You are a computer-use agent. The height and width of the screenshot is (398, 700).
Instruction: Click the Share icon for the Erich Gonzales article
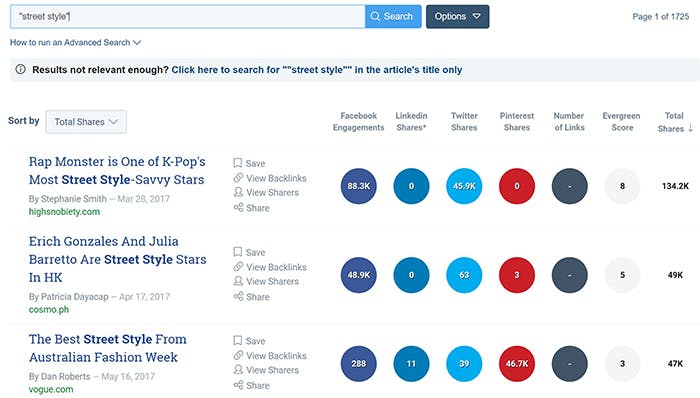pos(238,296)
